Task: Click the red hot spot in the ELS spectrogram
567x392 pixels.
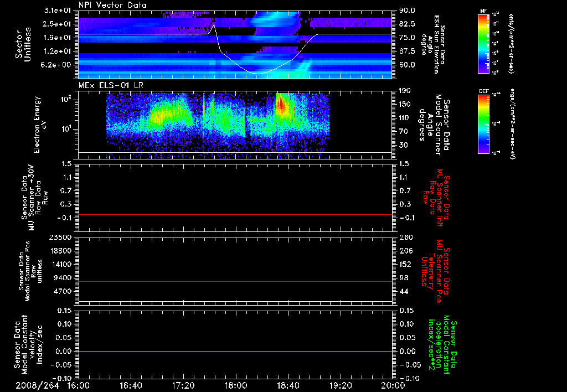Action: pyautogui.click(x=281, y=106)
